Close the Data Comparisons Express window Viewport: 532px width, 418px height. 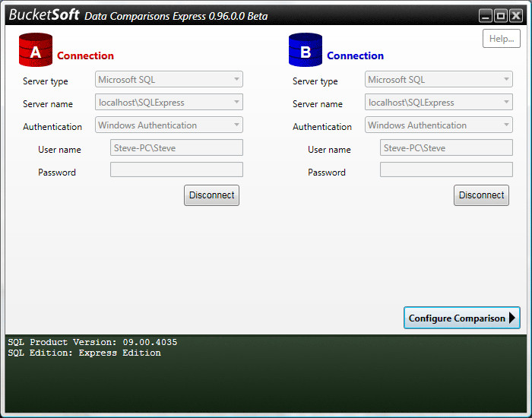(516, 16)
